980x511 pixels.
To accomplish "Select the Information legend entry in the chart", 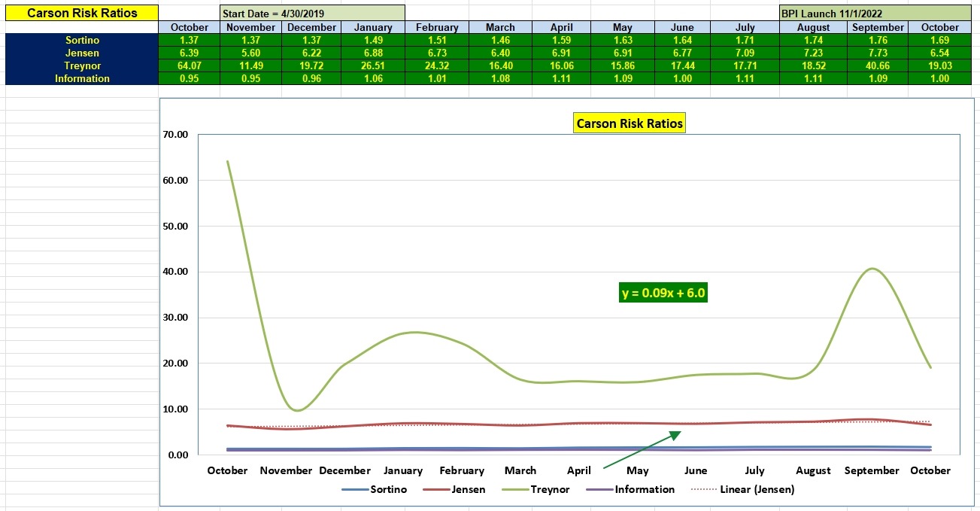I will click(630, 489).
